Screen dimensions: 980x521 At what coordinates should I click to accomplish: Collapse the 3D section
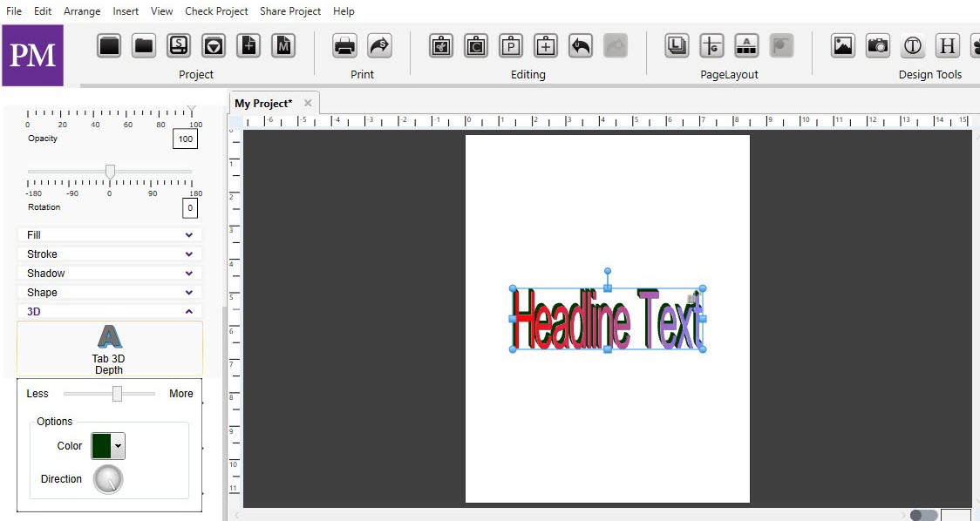pos(109,311)
